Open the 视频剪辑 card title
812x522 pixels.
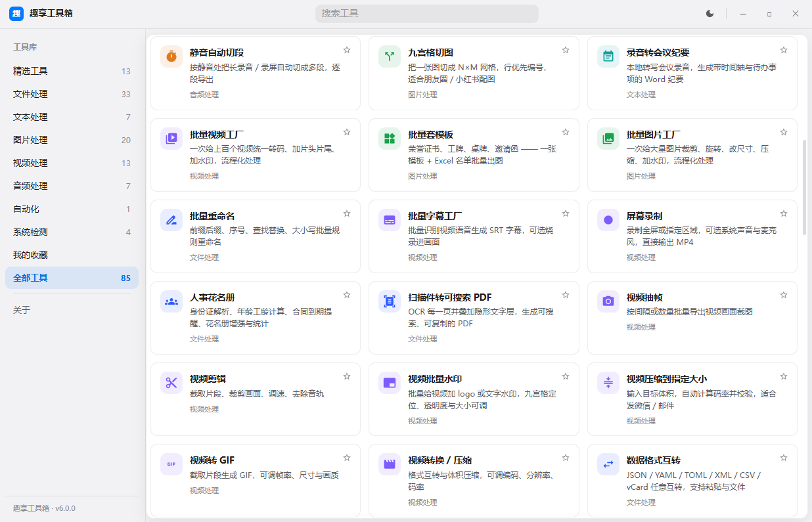click(208, 379)
